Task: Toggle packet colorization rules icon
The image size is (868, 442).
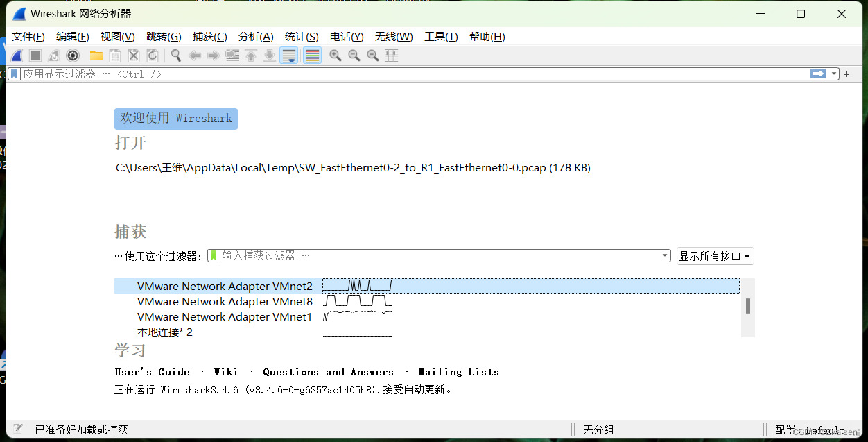Action: coord(312,56)
